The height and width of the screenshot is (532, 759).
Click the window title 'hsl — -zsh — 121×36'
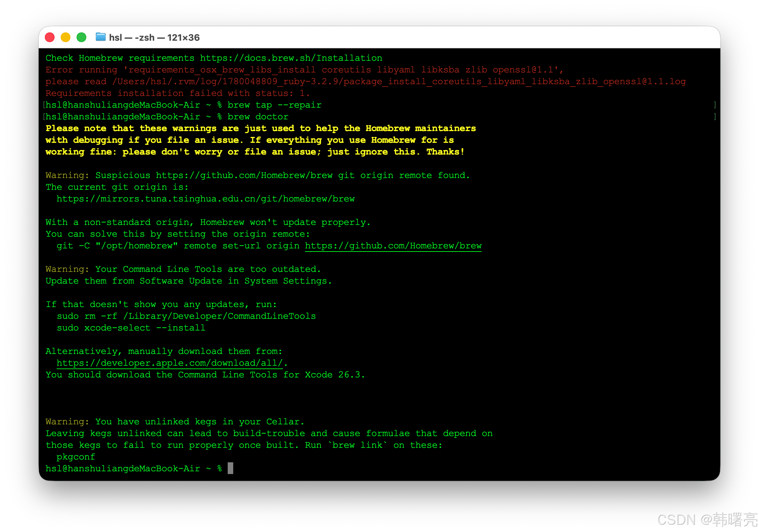pyautogui.click(x=154, y=37)
